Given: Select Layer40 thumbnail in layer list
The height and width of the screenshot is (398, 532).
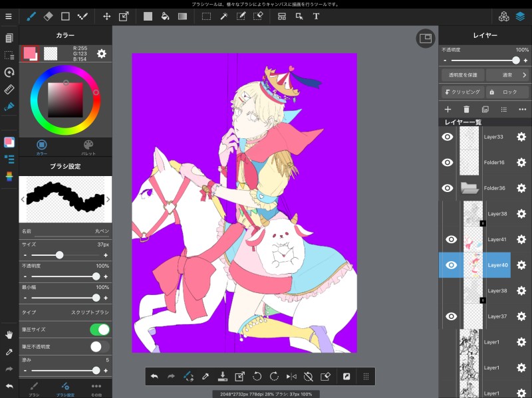Looking at the screenshot, I should pos(473,265).
